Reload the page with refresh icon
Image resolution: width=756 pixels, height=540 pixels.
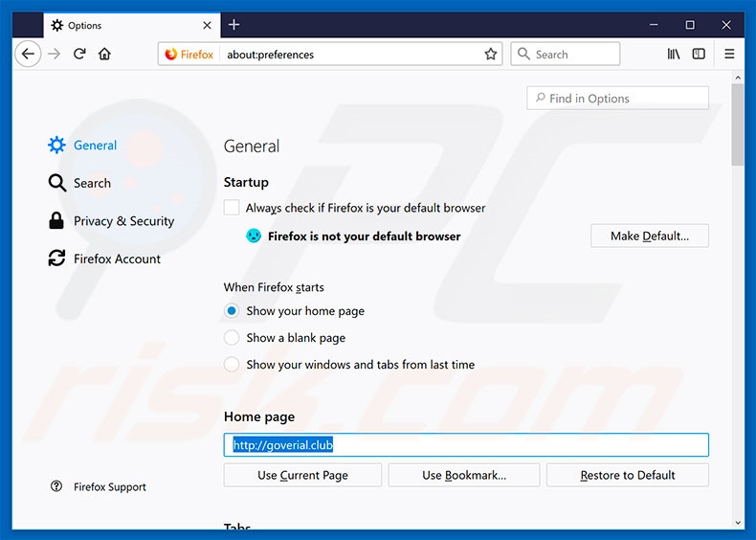(x=79, y=54)
